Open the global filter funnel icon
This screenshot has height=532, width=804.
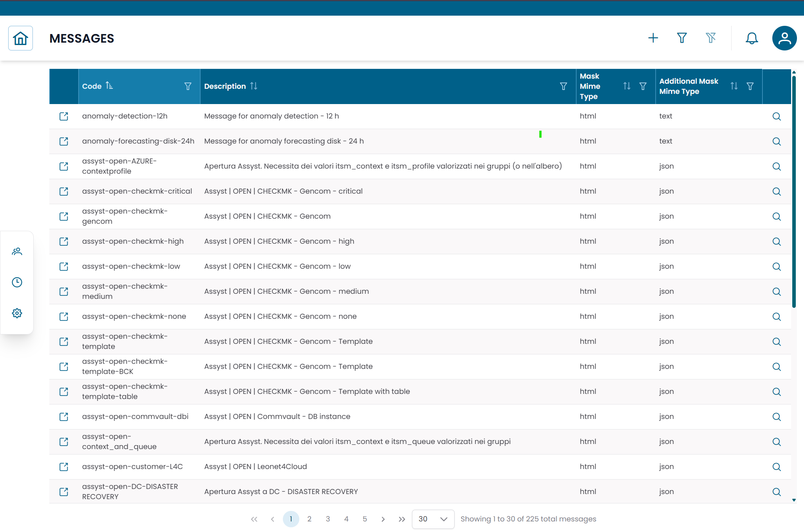[682, 38]
